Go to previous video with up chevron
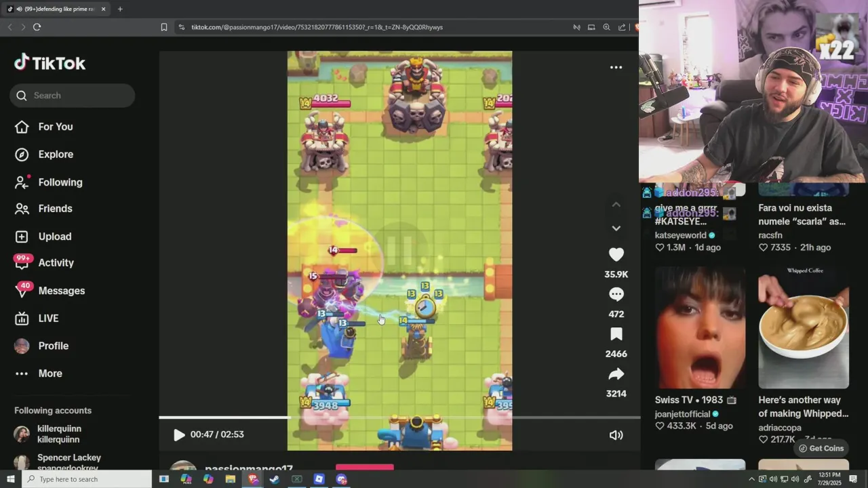 tap(616, 204)
